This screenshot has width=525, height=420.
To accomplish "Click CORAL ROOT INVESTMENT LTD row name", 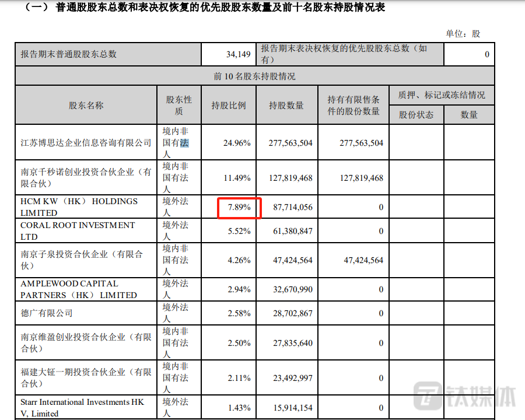I will (78, 231).
